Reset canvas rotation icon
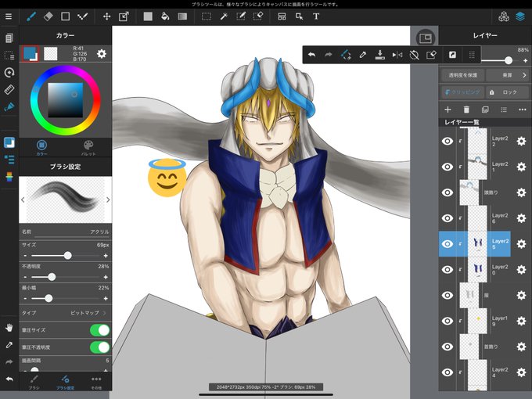This screenshot has height=399, width=532. coord(414,55)
